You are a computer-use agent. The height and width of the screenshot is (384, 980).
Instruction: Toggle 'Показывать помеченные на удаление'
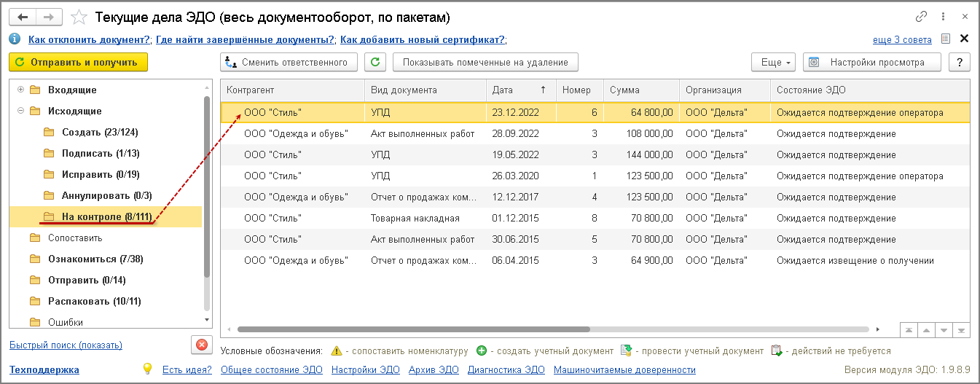click(485, 62)
